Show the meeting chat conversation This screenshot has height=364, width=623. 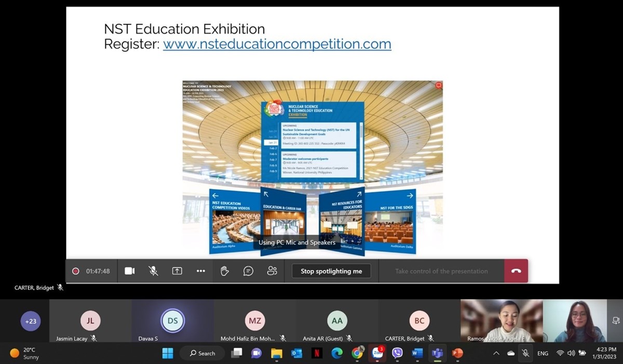coord(248,271)
